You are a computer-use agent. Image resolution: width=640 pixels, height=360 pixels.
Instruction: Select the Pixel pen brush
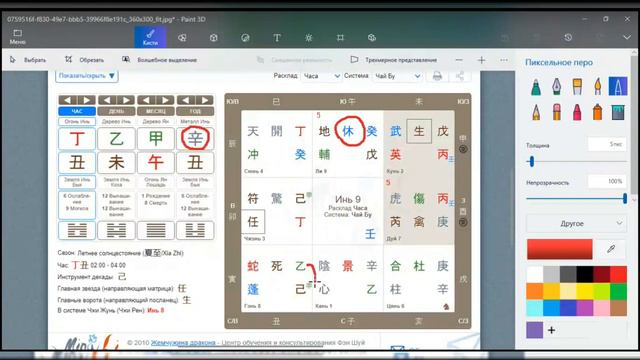click(x=618, y=87)
